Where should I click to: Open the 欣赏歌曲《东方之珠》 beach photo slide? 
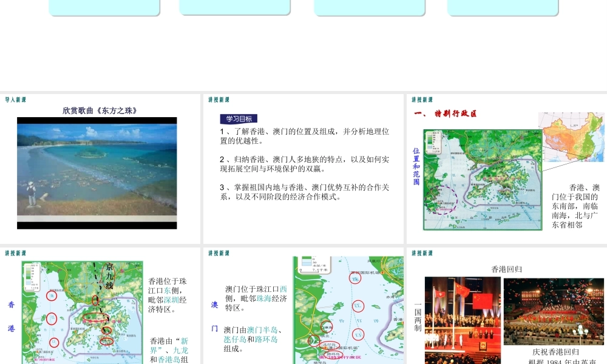(97, 173)
